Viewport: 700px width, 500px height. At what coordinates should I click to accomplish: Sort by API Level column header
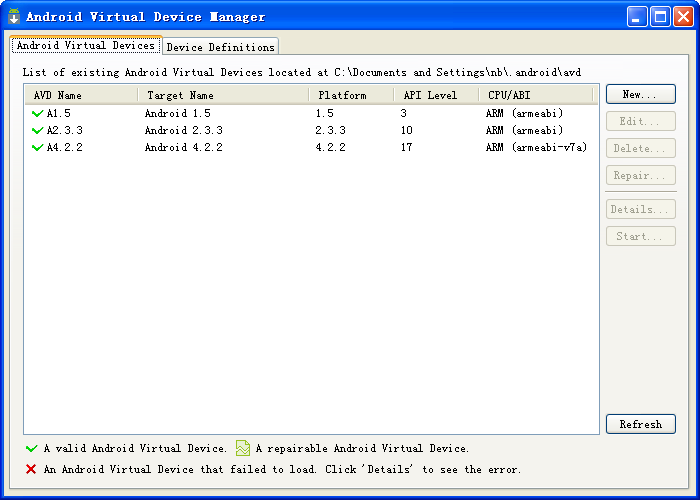point(436,95)
